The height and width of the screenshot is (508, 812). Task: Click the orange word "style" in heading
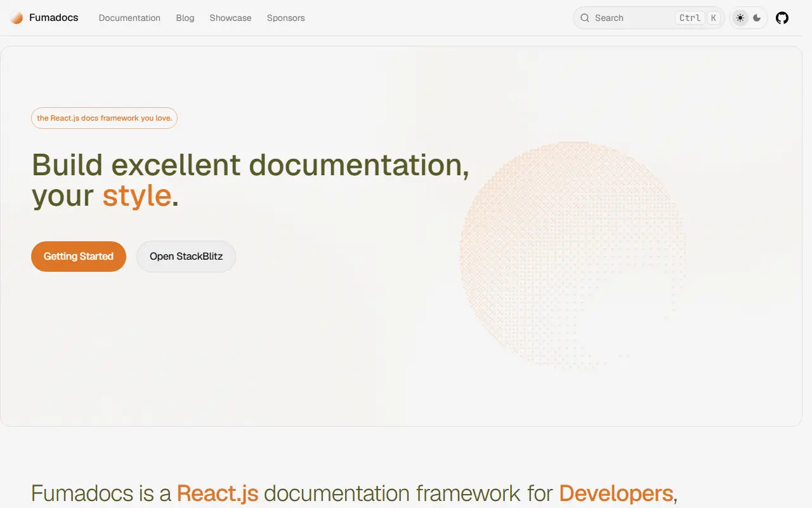pyautogui.click(x=136, y=196)
